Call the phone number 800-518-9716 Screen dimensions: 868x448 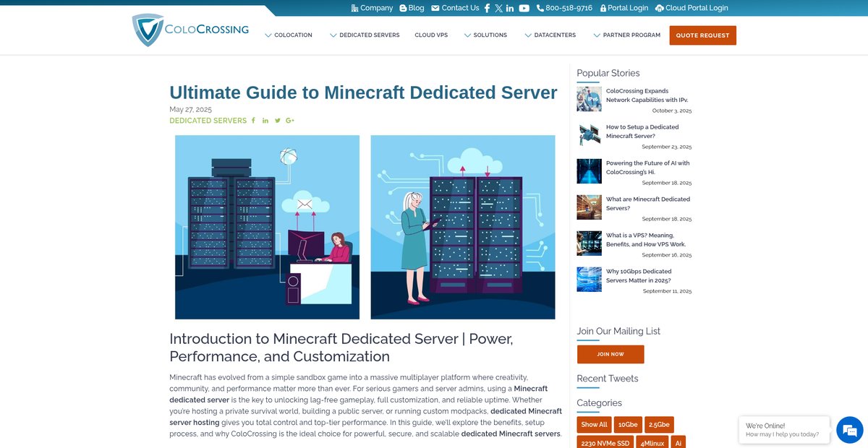564,8
